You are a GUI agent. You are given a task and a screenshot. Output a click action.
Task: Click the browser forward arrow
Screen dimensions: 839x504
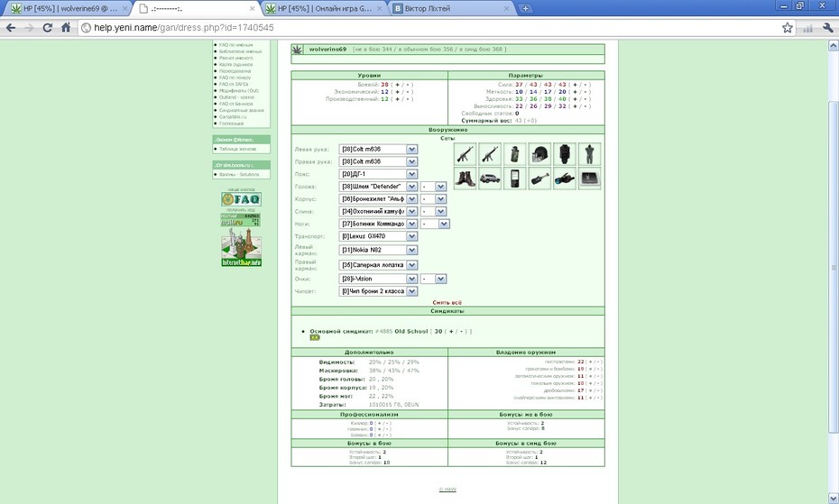[29, 28]
